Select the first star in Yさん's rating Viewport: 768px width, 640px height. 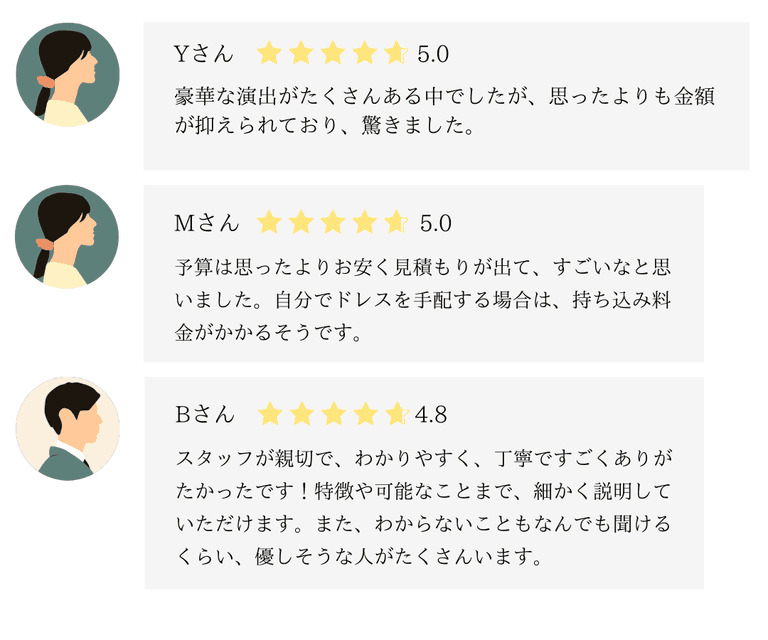(x=269, y=53)
